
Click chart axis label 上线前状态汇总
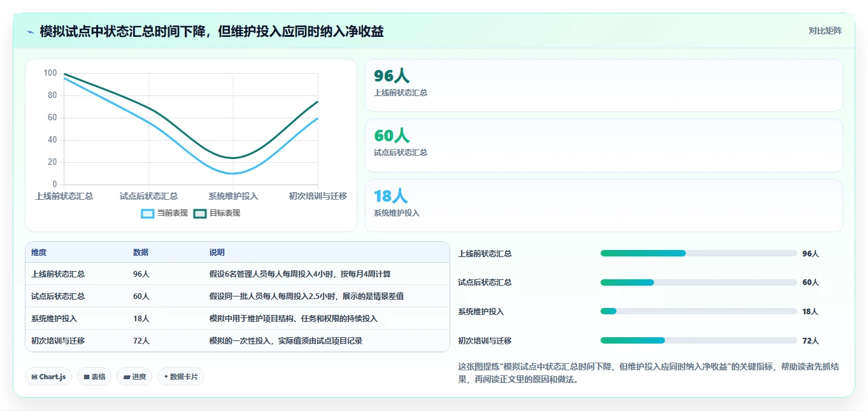(64, 196)
